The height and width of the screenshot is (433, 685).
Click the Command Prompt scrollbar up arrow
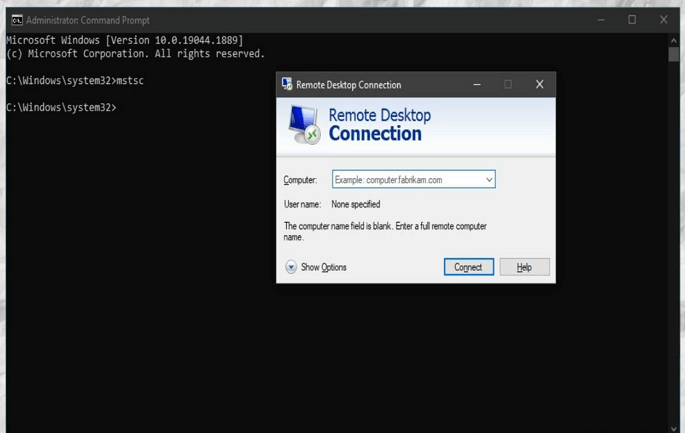(674, 41)
